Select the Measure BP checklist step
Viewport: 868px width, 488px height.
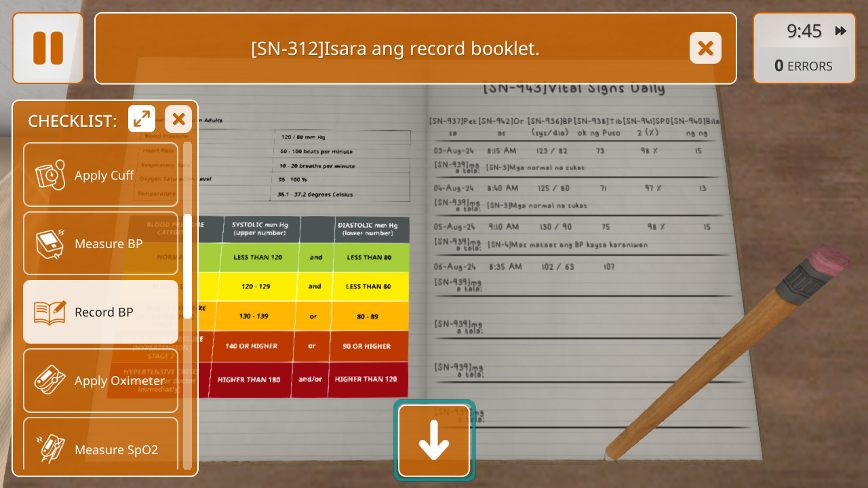pyautogui.click(x=101, y=243)
